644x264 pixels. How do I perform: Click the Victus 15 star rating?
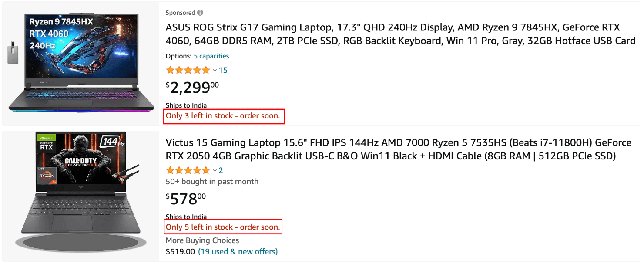[188, 170]
